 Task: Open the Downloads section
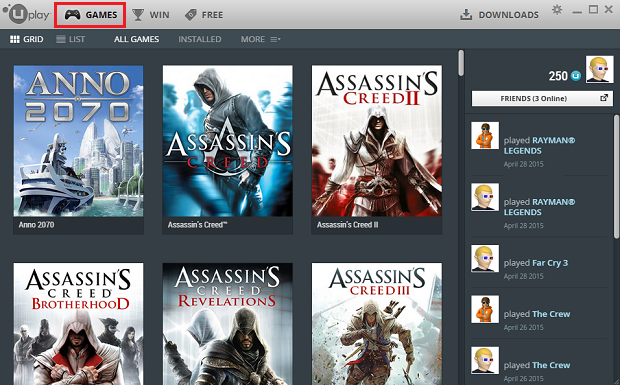tap(499, 15)
